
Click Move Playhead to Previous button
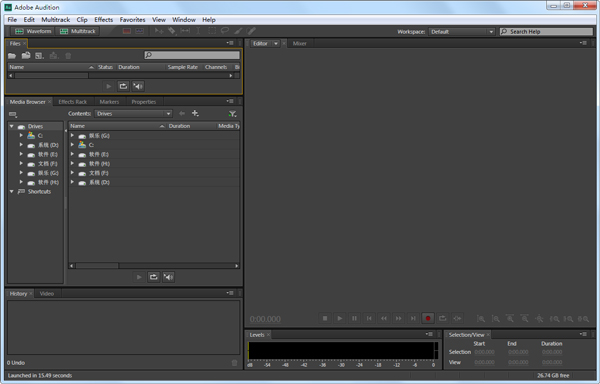coord(369,318)
